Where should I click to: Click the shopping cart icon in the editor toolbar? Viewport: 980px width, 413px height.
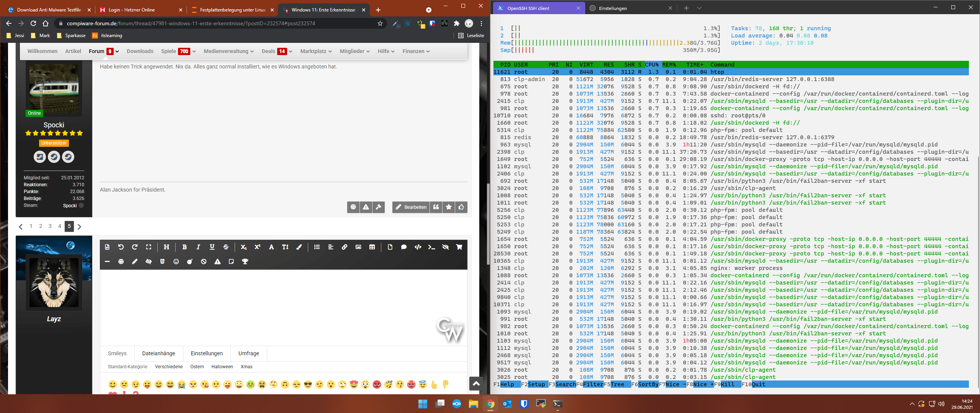point(459,247)
